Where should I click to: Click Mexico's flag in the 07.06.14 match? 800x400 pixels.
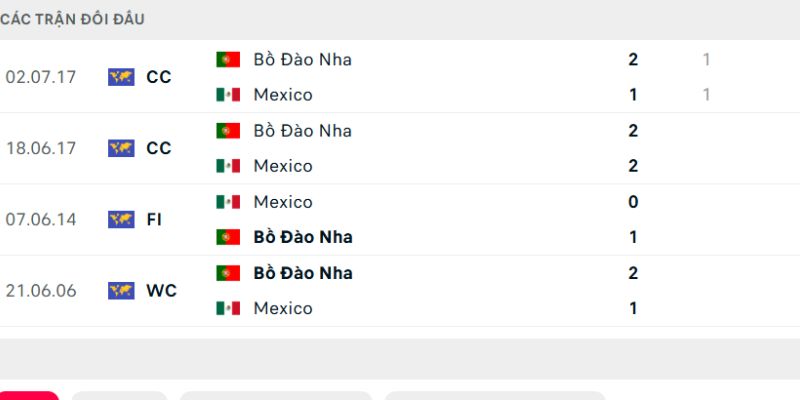point(228,202)
